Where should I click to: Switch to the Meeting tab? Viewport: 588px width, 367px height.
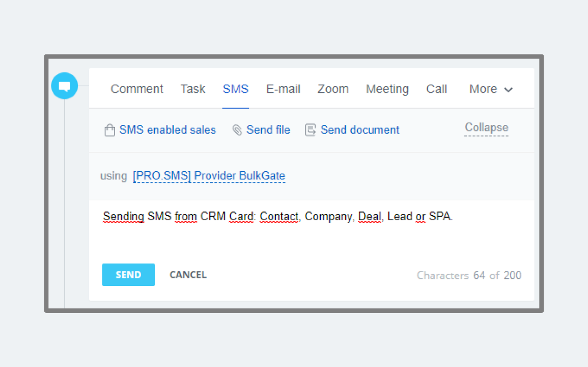click(x=387, y=89)
